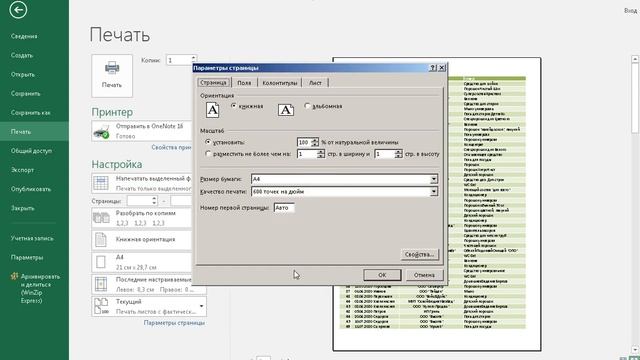
Task: Open the Последние настраиваемые margins setting
Action: [142, 284]
